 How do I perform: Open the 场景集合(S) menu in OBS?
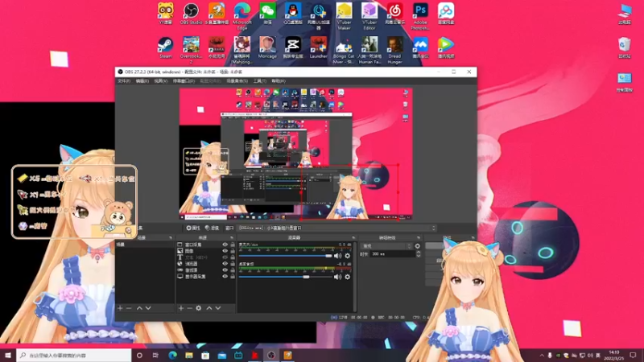237,81
